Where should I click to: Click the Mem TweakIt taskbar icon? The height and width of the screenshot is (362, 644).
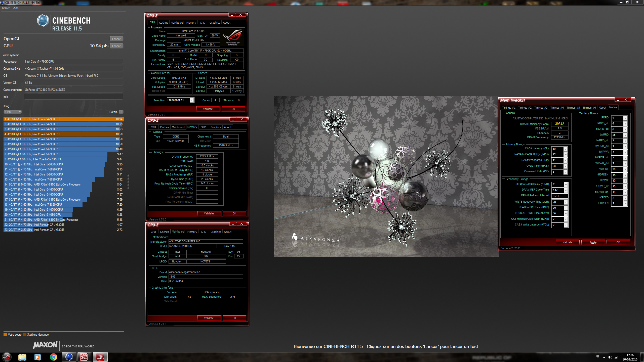point(100,357)
